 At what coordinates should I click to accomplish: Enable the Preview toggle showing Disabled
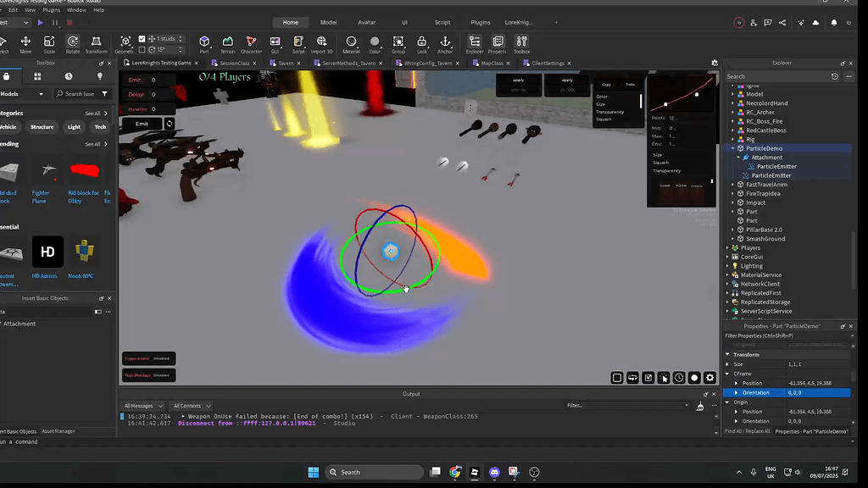pos(148,374)
